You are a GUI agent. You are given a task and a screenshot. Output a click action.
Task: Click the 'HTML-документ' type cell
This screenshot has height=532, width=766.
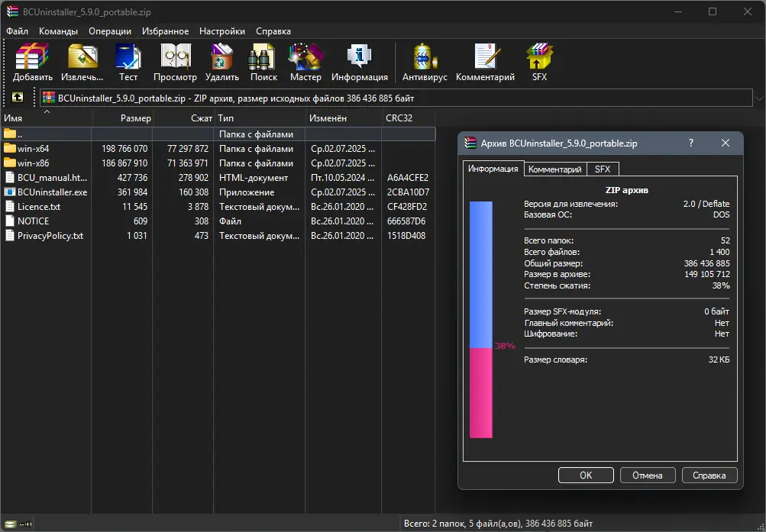(254, 178)
